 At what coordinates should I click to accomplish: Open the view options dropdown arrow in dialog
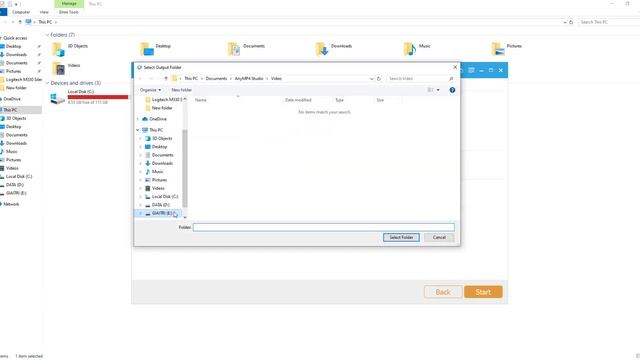coord(438,90)
